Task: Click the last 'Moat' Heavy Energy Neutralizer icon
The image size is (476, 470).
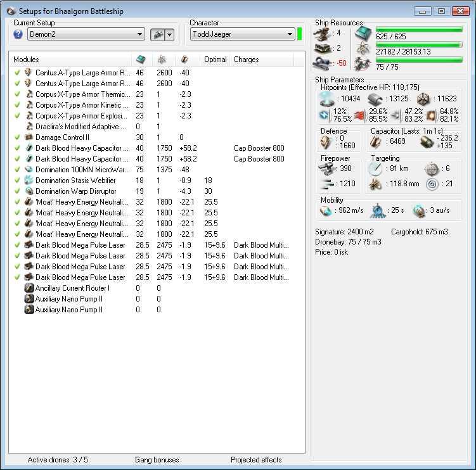Action: (x=29, y=234)
